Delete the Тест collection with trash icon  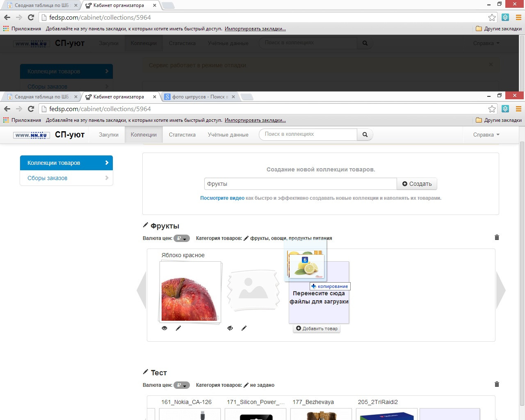tap(497, 384)
